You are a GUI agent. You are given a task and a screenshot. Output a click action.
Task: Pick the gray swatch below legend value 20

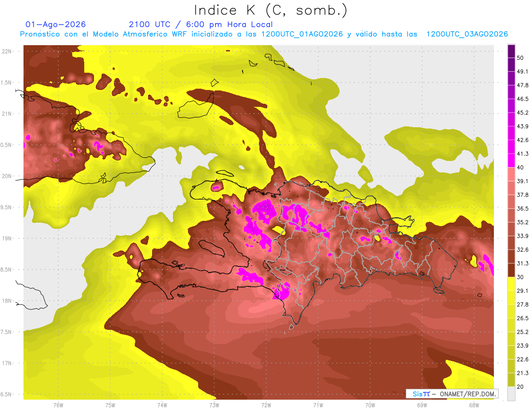tap(511, 394)
